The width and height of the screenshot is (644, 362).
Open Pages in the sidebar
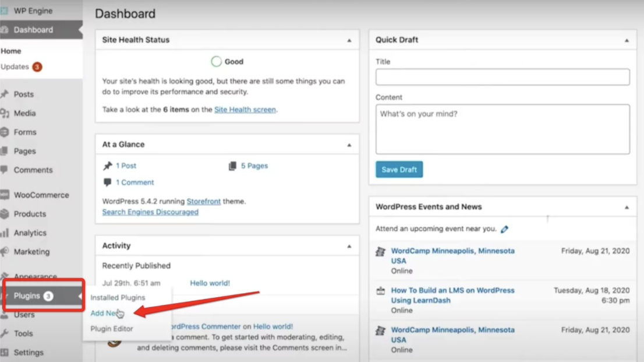click(24, 151)
